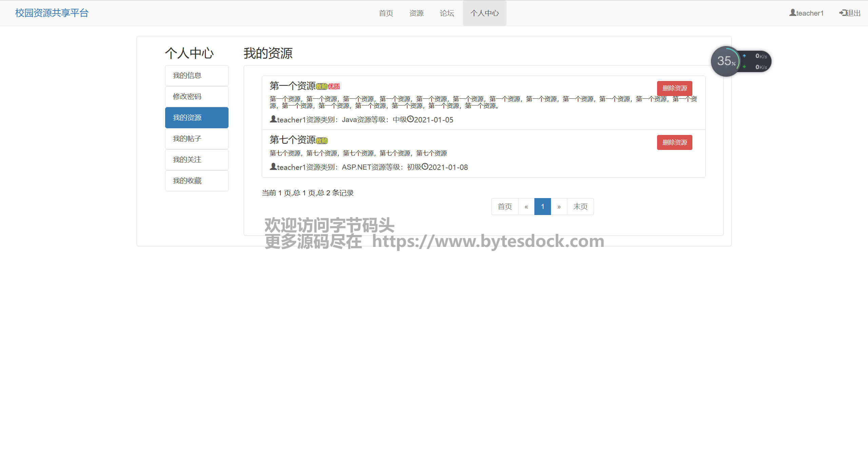Click the clock icon beside 2021-01-05
The width and height of the screenshot is (868, 466).
tap(410, 119)
